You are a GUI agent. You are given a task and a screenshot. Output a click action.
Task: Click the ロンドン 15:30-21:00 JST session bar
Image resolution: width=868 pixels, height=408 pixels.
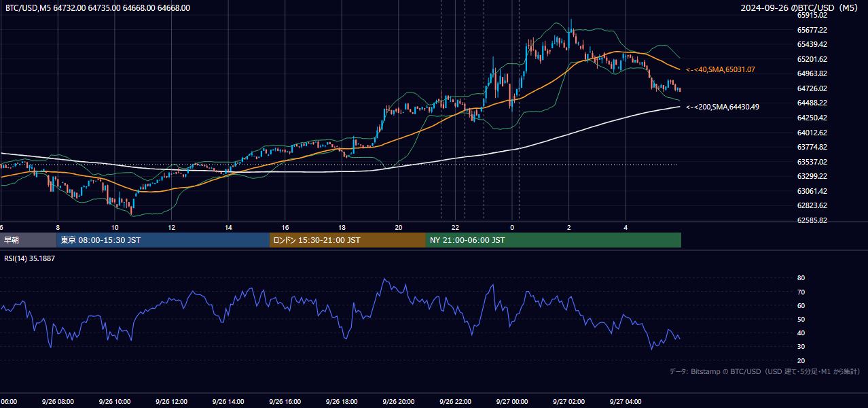click(x=348, y=240)
